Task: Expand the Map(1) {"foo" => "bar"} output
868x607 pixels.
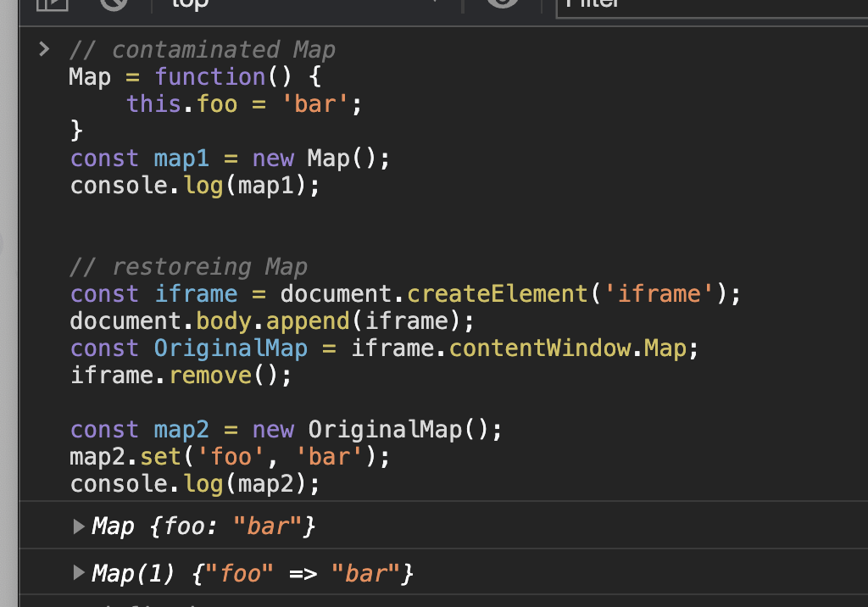Action: click(79, 572)
